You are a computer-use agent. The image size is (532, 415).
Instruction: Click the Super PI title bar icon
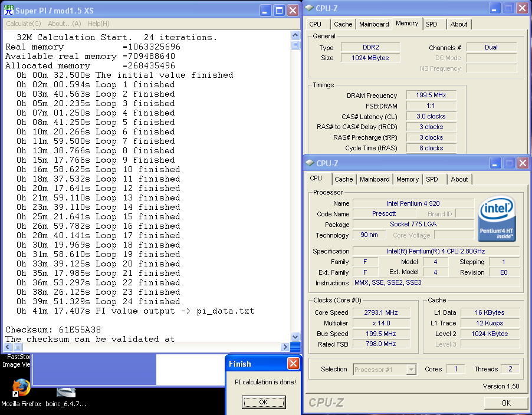pyautogui.click(x=8, y=10)
